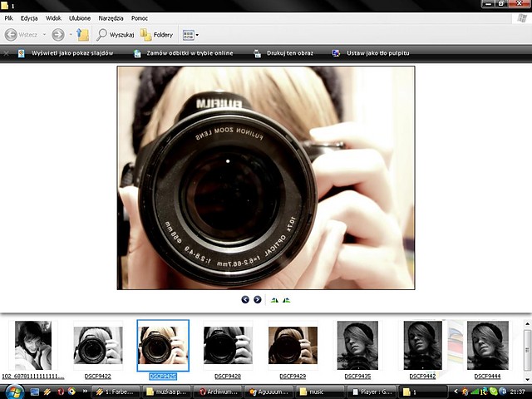This screenshot has width=532, height=399.
Task: Expand the views dropdown arrow
Action: (x=197, y=35)
